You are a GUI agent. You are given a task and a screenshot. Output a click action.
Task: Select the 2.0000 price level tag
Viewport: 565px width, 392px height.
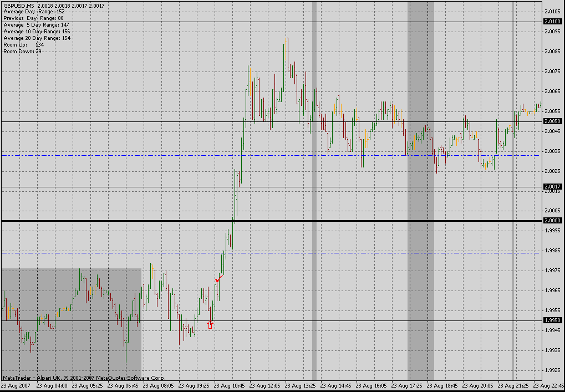(552, 221)
